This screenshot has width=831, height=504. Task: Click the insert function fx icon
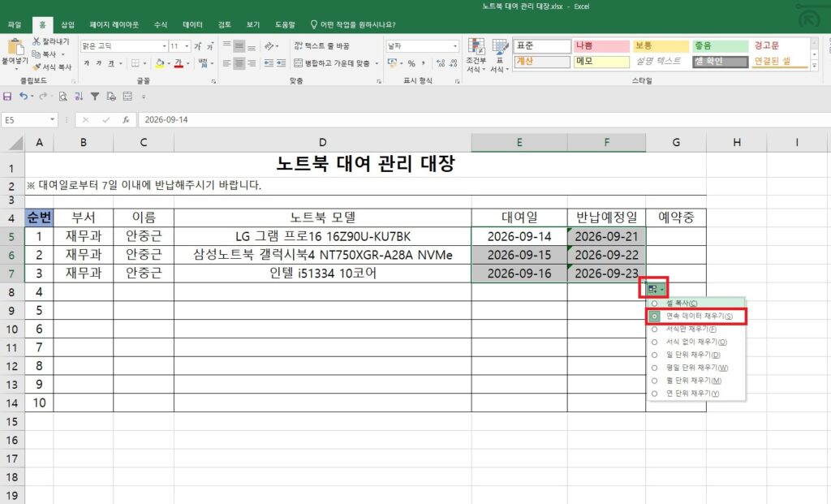tap(126, 120)
